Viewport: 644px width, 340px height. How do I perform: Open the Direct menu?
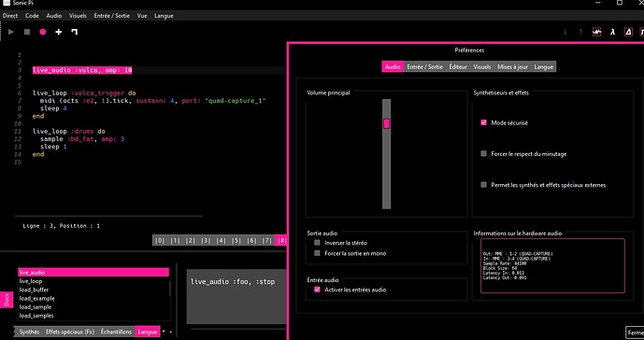(x=10, y=16)
